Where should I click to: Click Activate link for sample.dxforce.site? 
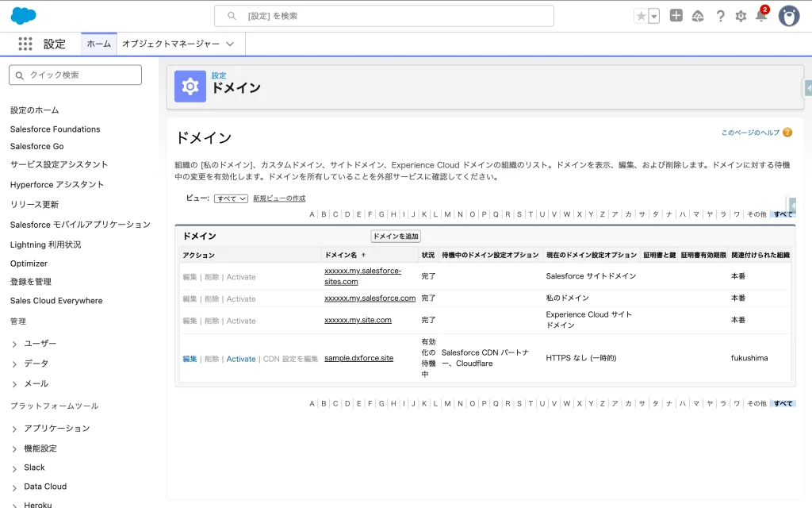tap(241, 359)
